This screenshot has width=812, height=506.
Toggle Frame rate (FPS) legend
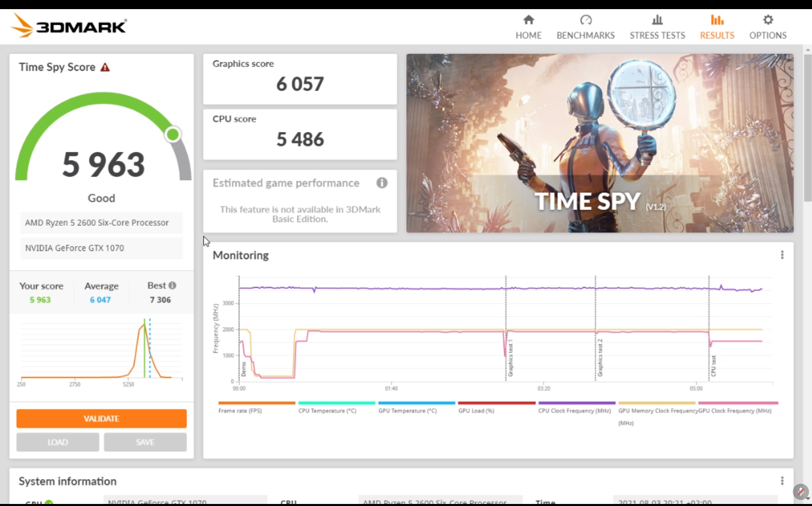coord(256,407)
